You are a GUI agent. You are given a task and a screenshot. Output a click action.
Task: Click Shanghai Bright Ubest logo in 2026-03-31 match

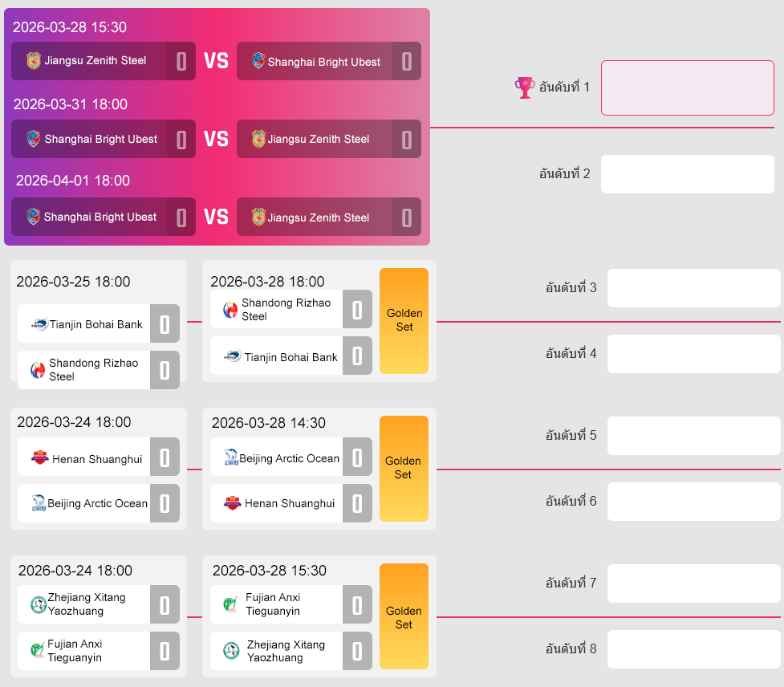[x=33, y=139]
